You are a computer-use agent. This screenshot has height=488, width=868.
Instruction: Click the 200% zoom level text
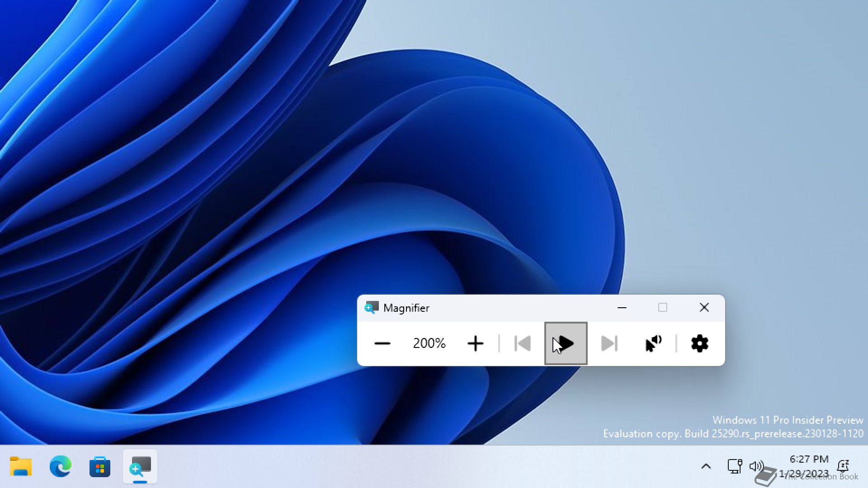click(429, 343)
